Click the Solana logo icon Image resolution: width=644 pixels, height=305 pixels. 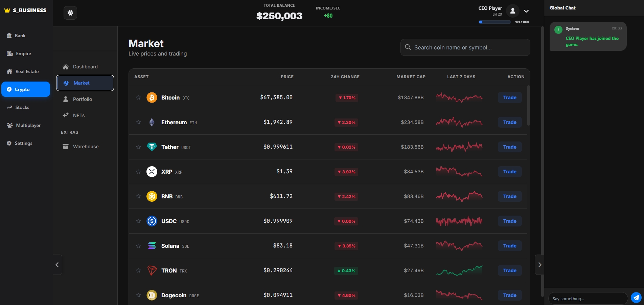tap(152, 246)
